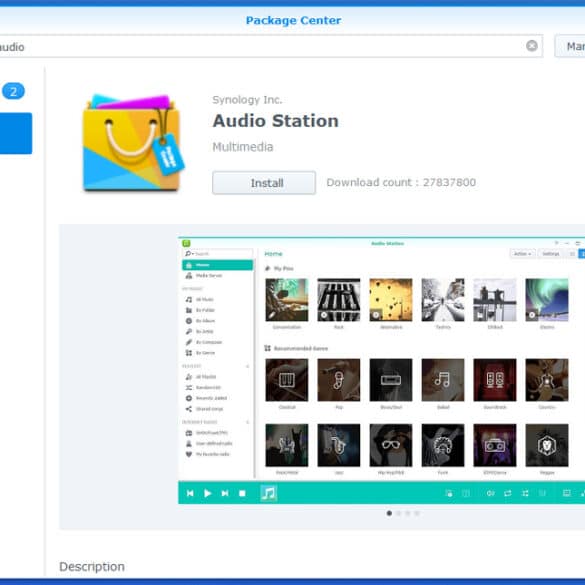
Task: Toggle the shuffle icon in the preview player bar
Action: (525, 493)
